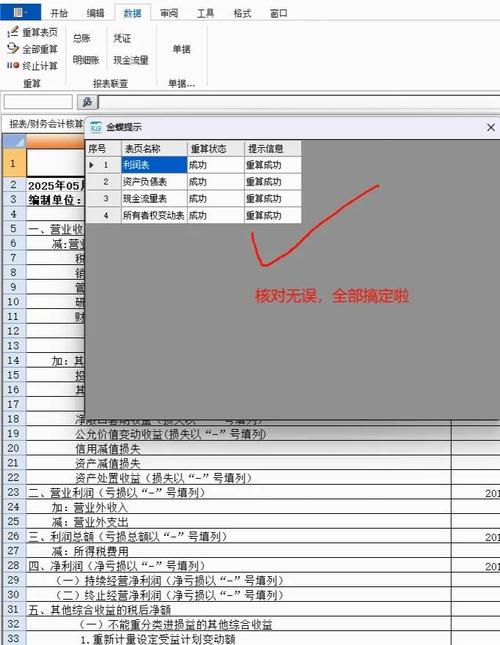Click the 序号 column header
Screen dimensions: 500x645
pyautogui.click(x=103, y=148)
